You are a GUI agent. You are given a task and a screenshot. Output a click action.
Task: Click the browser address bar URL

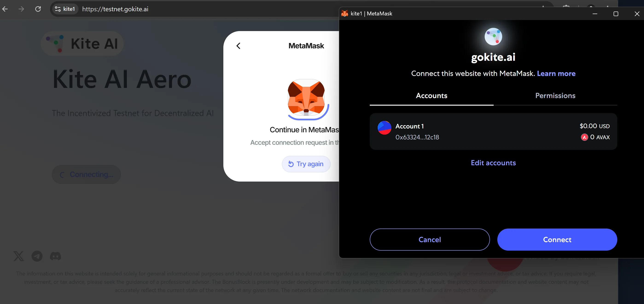point(115,9)
